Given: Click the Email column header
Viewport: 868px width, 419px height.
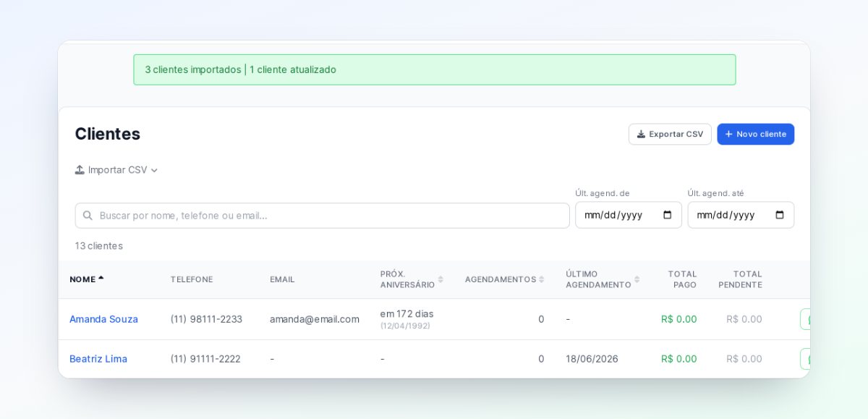Looking at the screenshot, I should pos(282,279).
